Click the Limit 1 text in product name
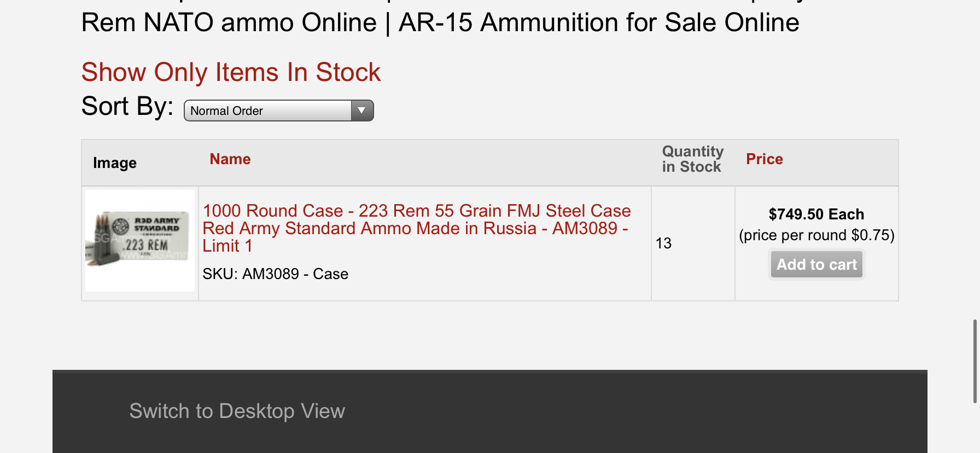The width and height of the screenshot is (980, 453). (227, 246)
